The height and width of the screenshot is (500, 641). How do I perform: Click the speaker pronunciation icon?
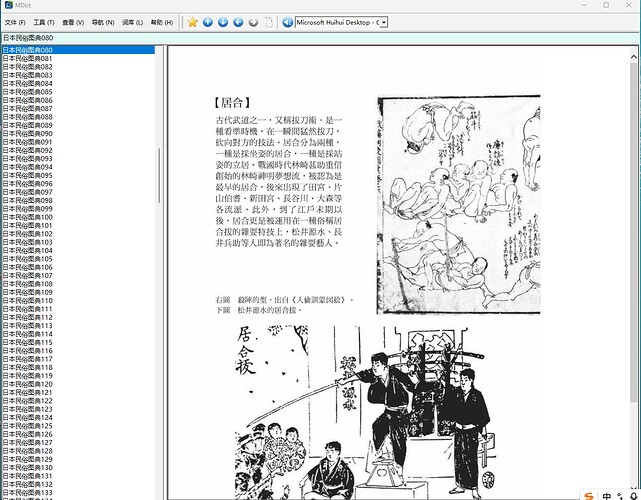point(287,22)
